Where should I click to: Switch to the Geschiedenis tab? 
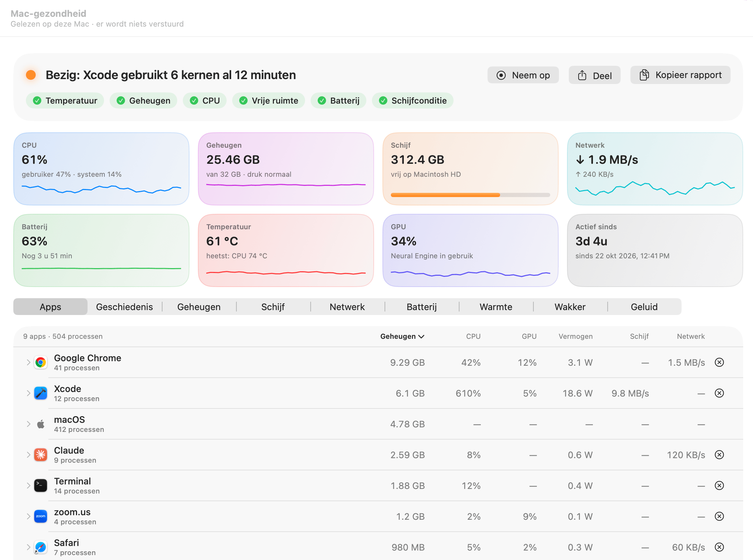(125, 307)
